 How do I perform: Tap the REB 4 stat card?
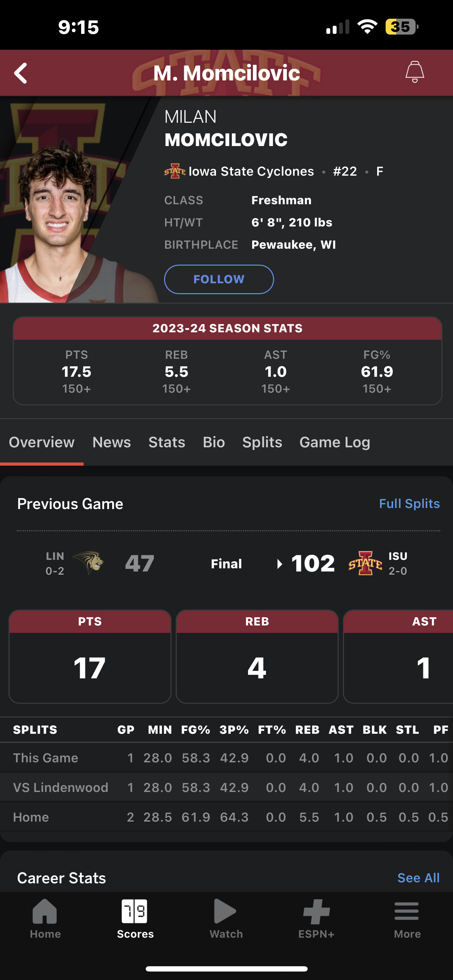point(257,657)
